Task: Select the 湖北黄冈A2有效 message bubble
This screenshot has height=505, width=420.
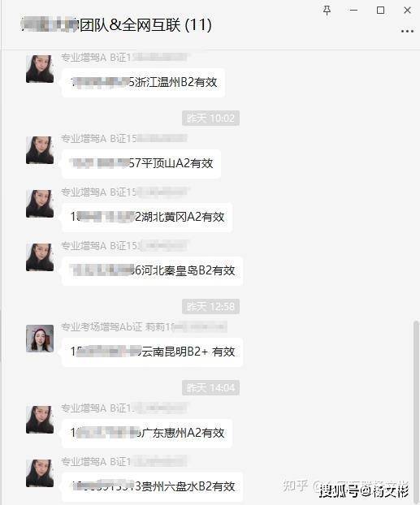Action: [x=147, y=217]
